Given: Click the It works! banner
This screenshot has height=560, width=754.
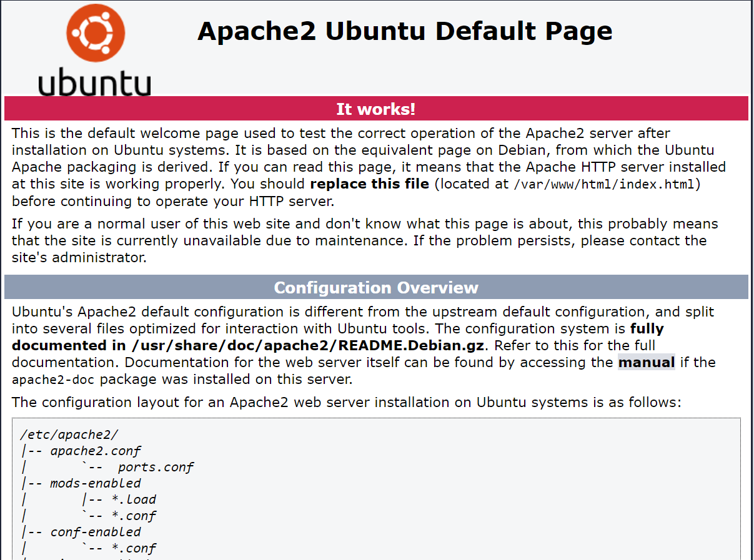Looking at the screenshot, I should coord(376,109).
